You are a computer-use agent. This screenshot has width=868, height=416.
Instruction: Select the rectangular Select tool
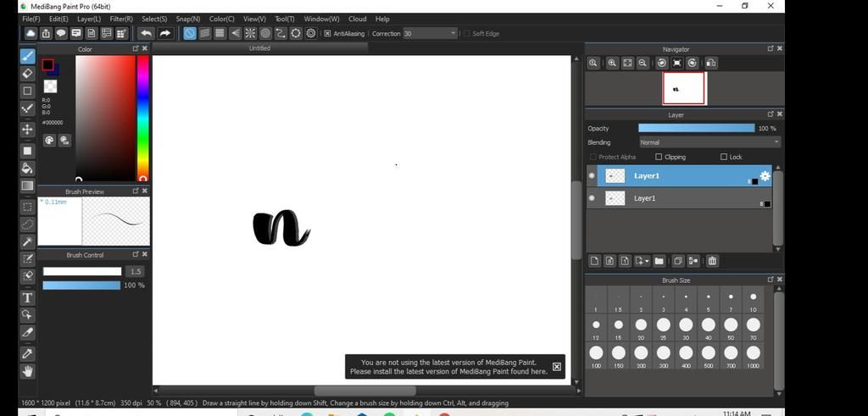27,207
